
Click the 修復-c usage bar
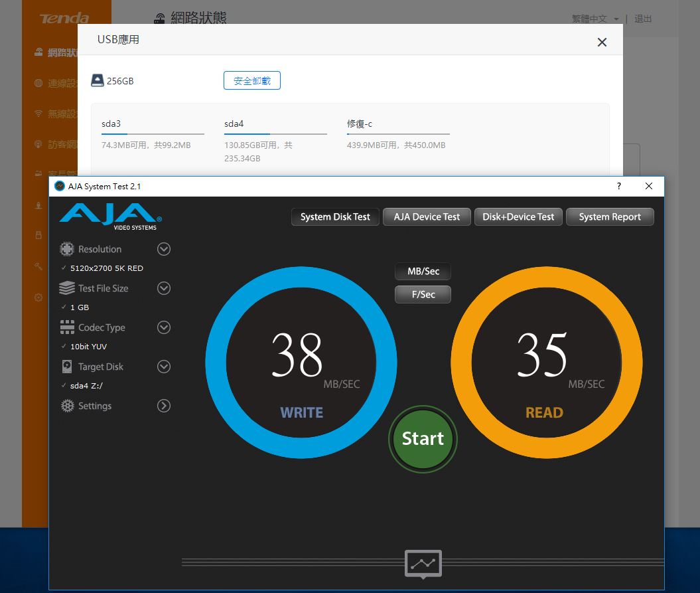click(398, 133)
